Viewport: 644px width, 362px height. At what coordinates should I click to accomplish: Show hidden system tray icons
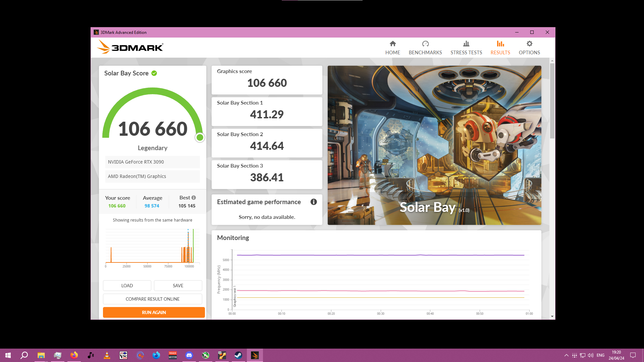point(567,355)
